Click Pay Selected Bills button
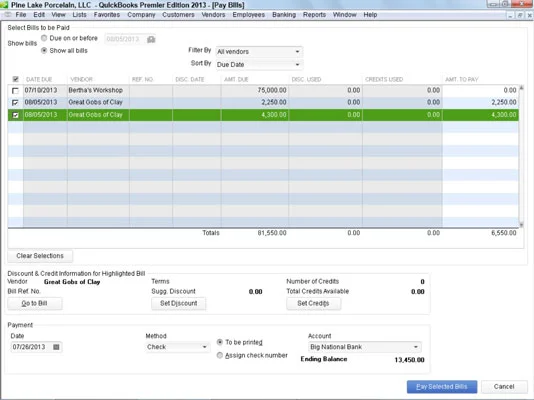The height and width of the screenshot is (400, 534). click(x=442, y=387)
